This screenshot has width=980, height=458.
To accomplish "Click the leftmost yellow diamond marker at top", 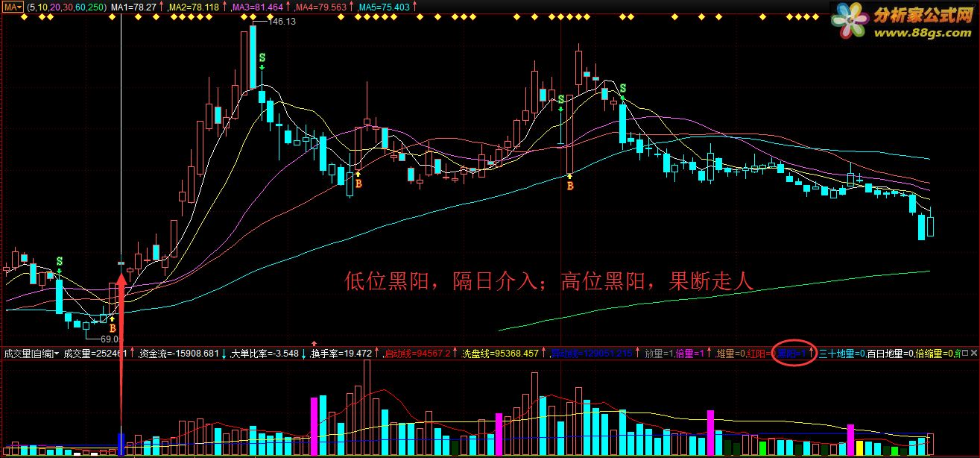I will point(23,17).
